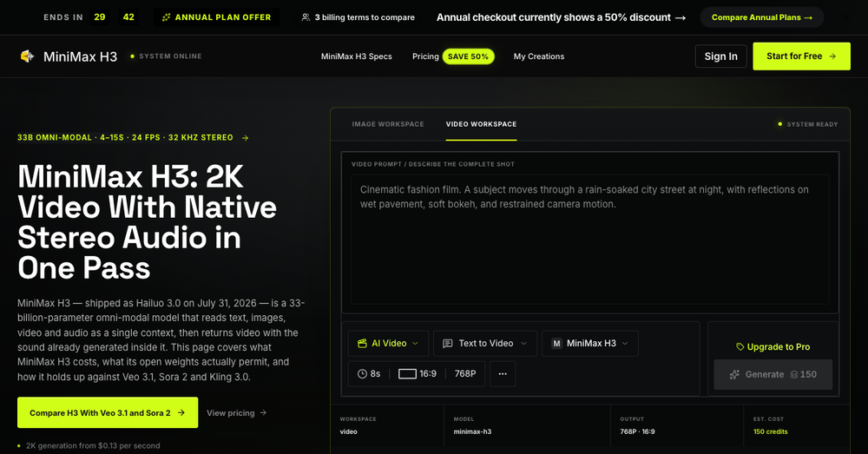Switch to the Image Workspace tab
Viewport: 868px width, 454px height.
[x=388, y=124]
